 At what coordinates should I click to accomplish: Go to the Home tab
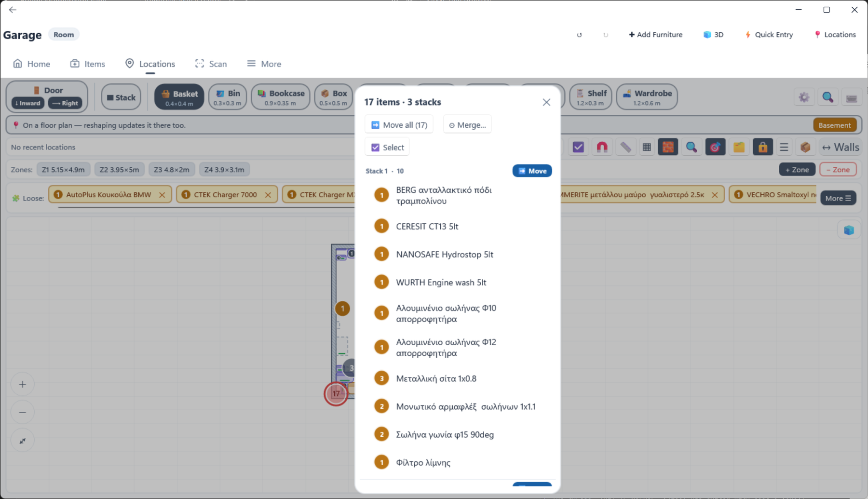point(32,64)
